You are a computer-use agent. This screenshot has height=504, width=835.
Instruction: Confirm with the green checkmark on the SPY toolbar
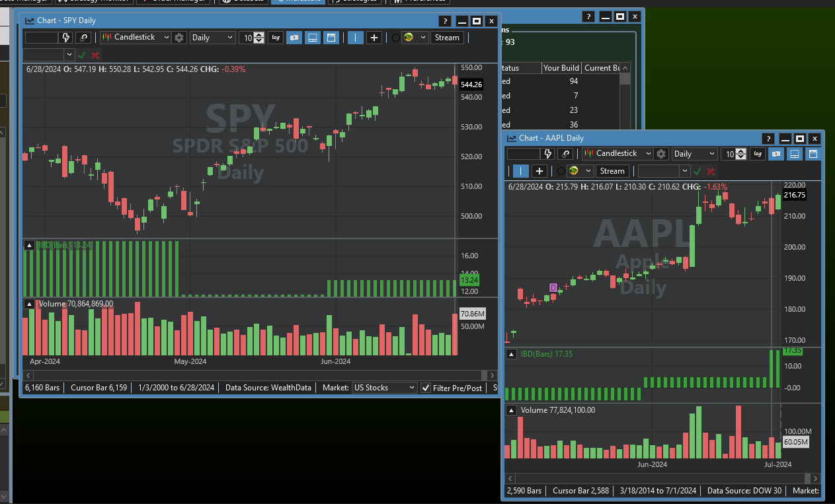tap(81, 54)
